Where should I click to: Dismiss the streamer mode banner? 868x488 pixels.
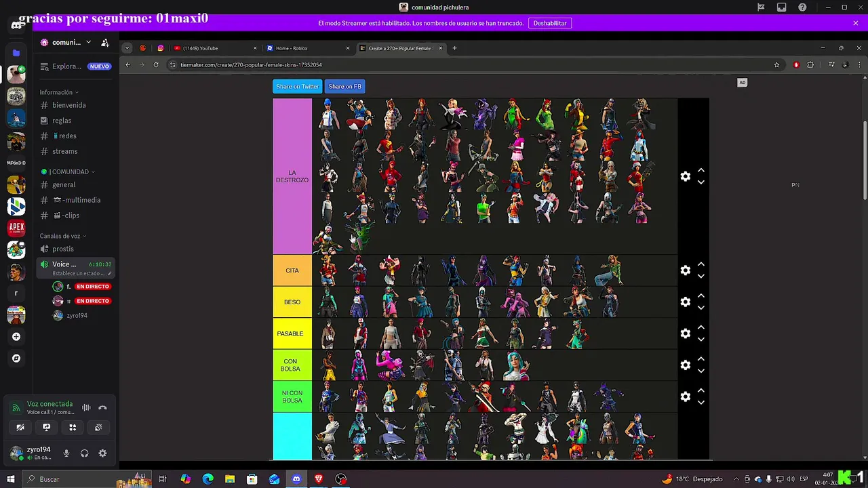tap(856, 23)
